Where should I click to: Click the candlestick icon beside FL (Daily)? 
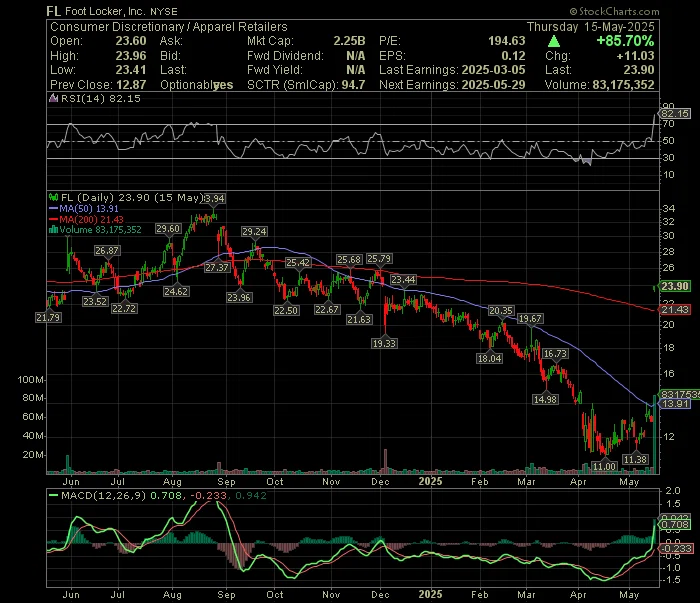pyautogui.click(x=53, y=198)
